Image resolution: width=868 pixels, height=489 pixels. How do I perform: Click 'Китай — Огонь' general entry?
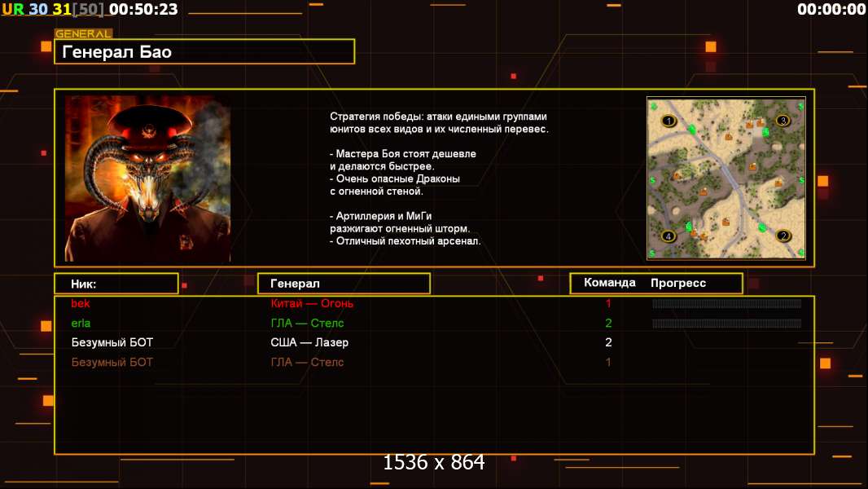pos(312,303)
